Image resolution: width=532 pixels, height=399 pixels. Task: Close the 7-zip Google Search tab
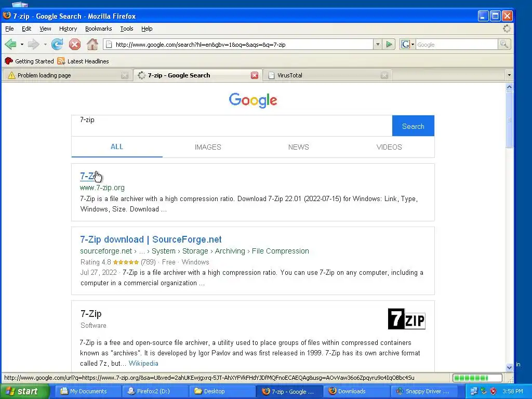point(255,75)
